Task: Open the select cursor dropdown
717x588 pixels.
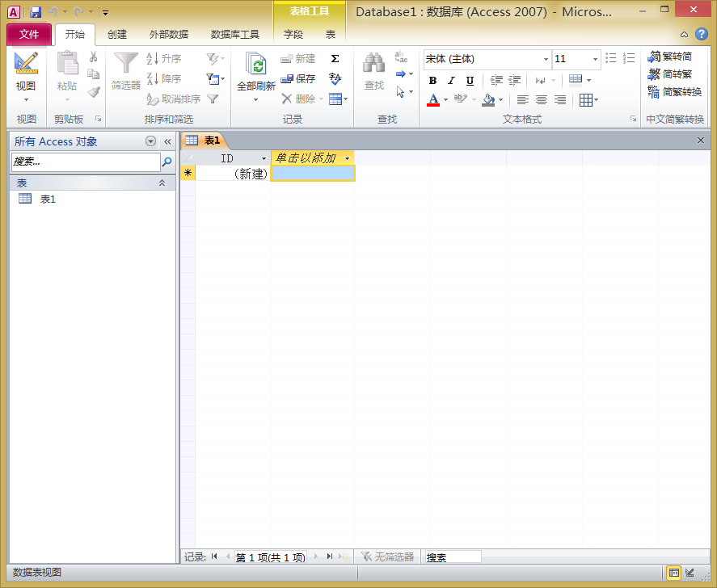Action: point(404,92)
